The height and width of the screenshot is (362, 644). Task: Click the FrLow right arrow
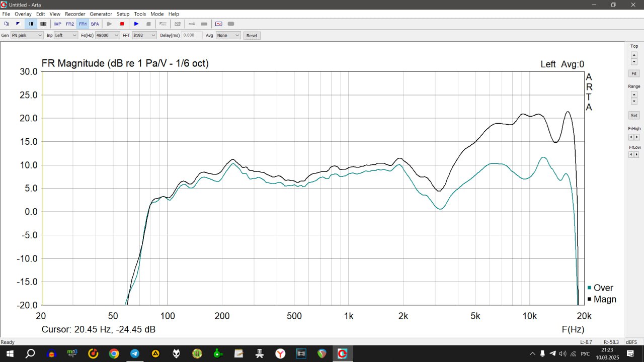tap(637, 154)
